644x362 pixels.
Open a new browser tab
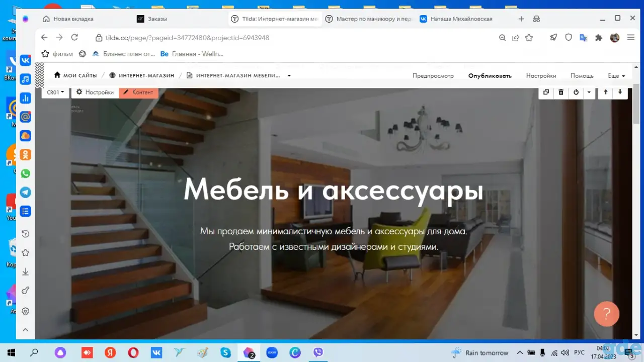tap(521, 19)
